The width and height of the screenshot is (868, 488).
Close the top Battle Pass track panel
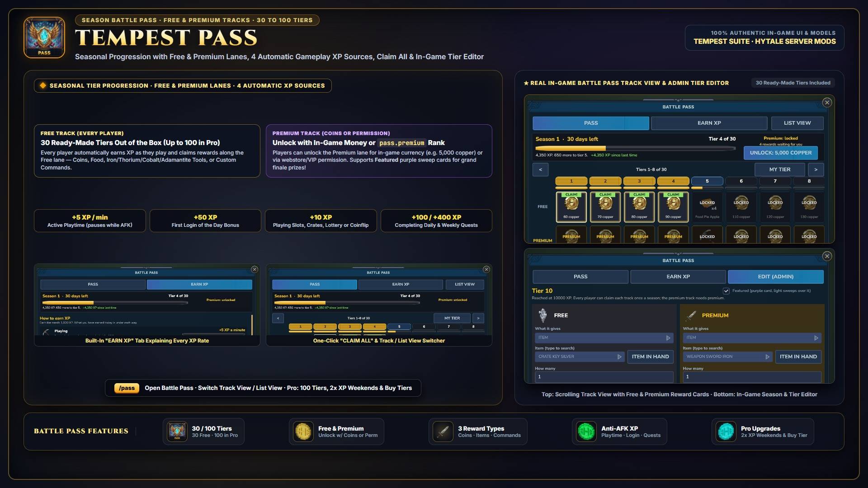click(x=827, y=103)
